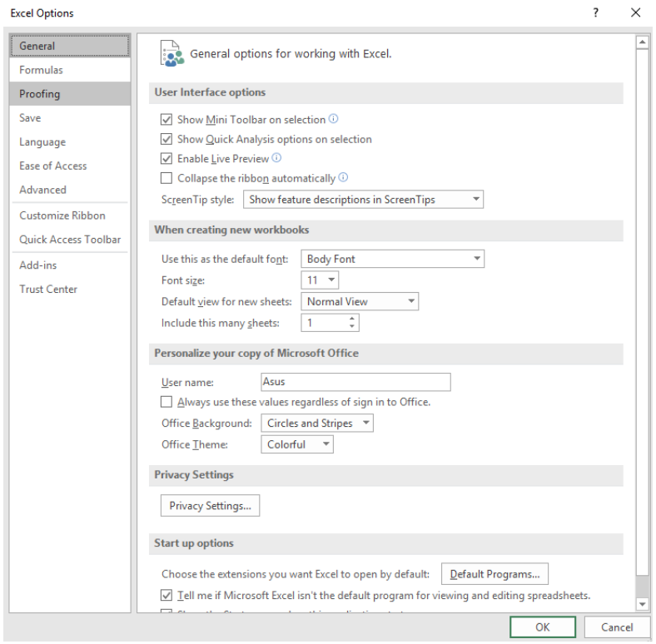Viewport: 656px width, 644px height.
Task: Click the User Interface options heading
Action: [x=210, y=92]
